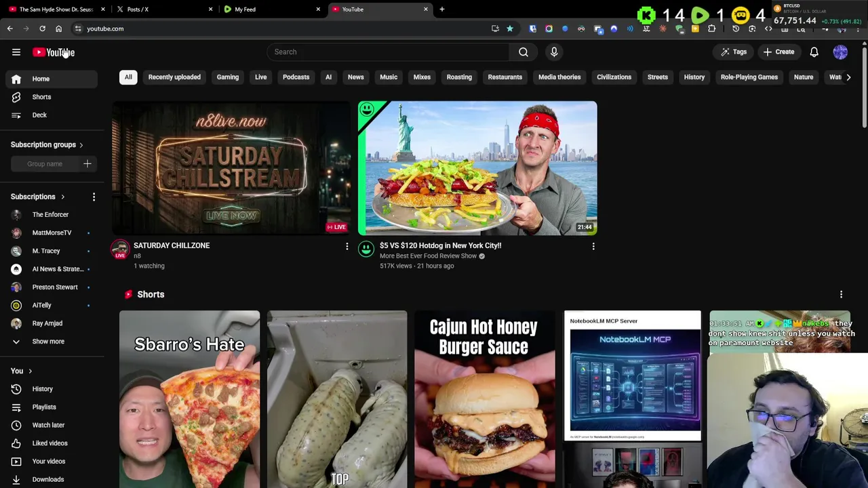Click the browser back arrow

[x=9, y=28]
